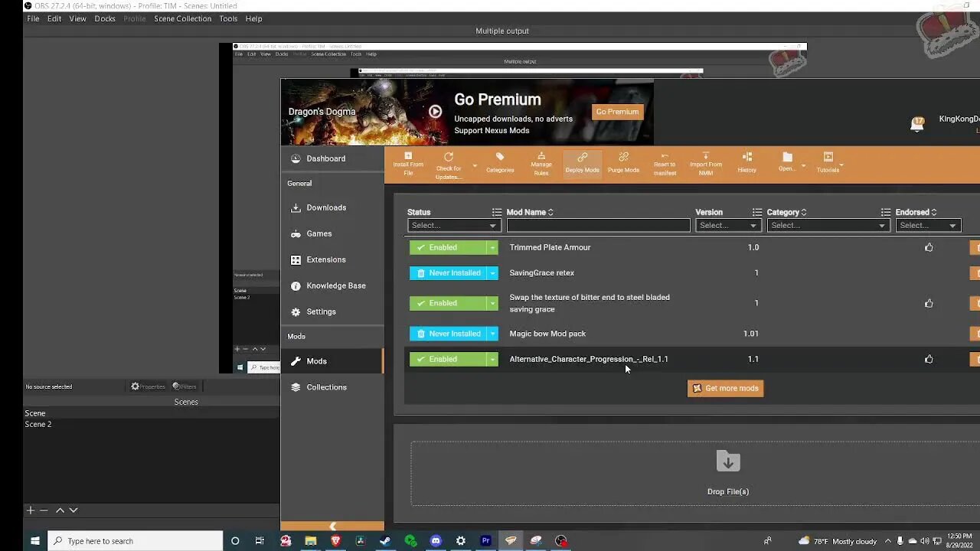This screenshot has height=551, width=980.
Task: Click the Drop File(s) drop zone
Action: 695,474
